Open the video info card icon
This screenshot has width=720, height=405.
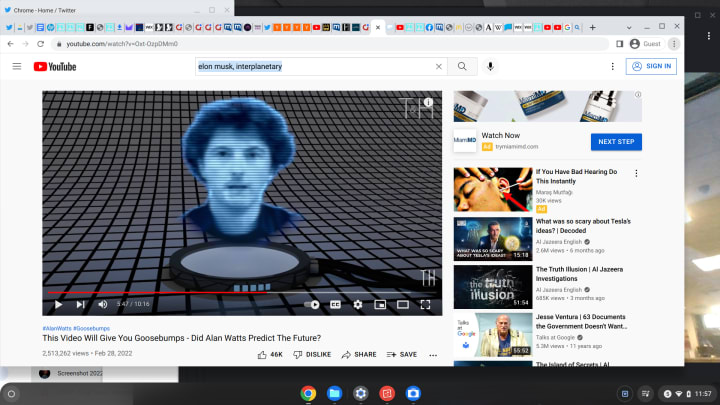428,102
